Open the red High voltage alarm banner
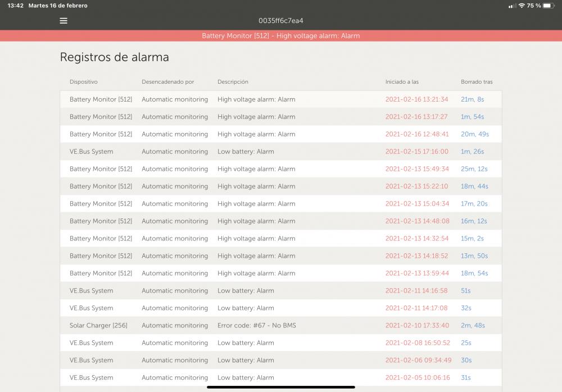 coord(281,36)
